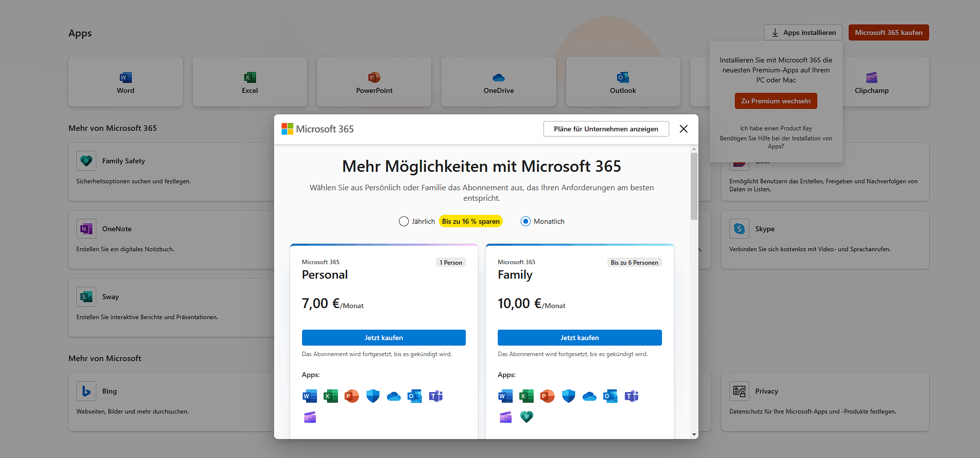The width and height of the screenshot is (980, 458).
Task: Open the Sway card icon
Action: 86,297
